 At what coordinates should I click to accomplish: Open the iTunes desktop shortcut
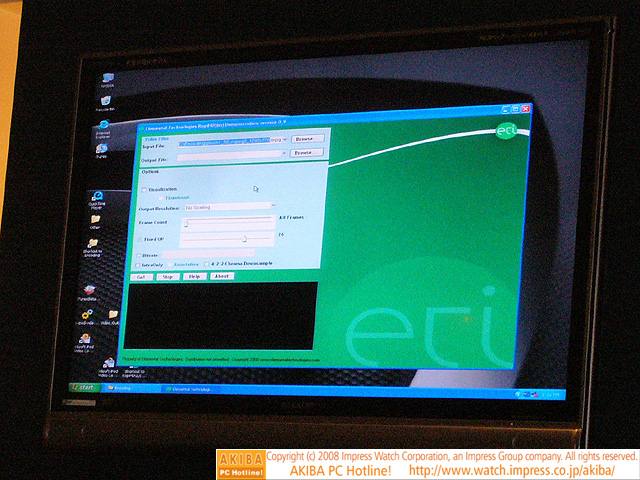[102, 147]
